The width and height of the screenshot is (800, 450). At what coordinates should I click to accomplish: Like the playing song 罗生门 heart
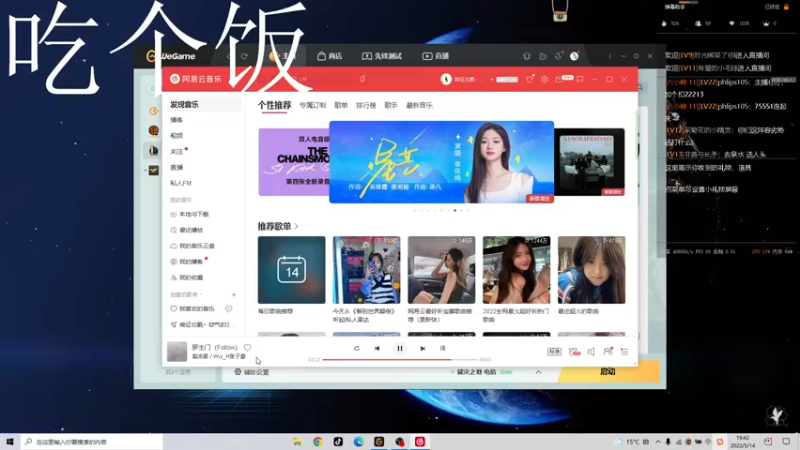(x=247, y=347)
